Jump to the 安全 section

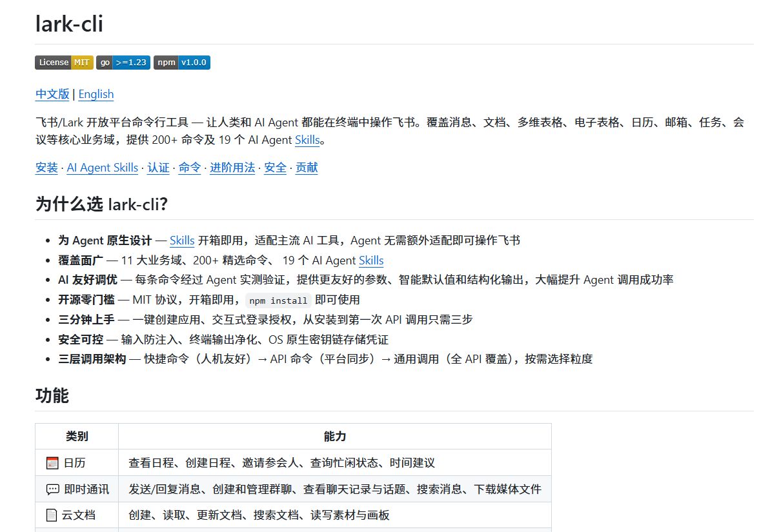pyautogui.click(x=275, y=168)
